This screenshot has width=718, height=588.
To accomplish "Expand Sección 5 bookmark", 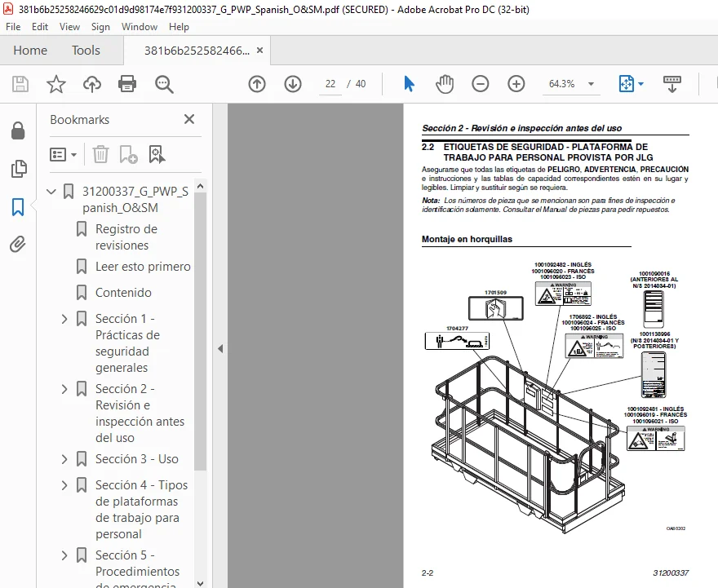I will [64, 555].
